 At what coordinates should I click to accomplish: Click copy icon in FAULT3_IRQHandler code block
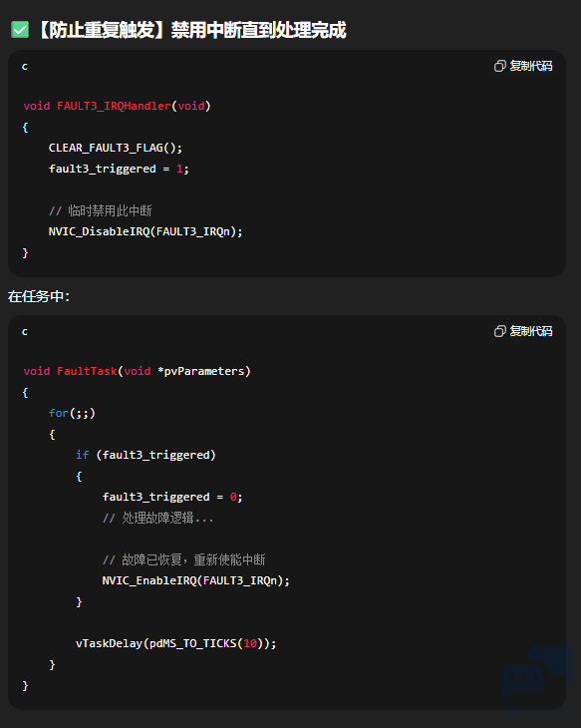point(500,66)
